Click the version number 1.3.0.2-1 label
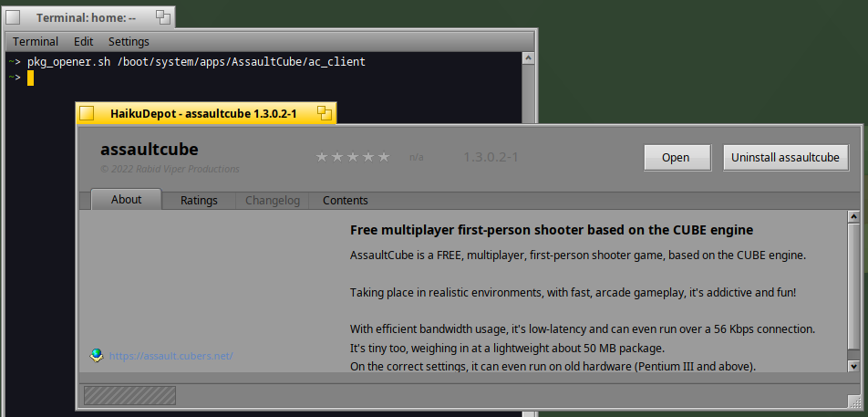This screenshot has height=417, width=868. tap(491, 157)
